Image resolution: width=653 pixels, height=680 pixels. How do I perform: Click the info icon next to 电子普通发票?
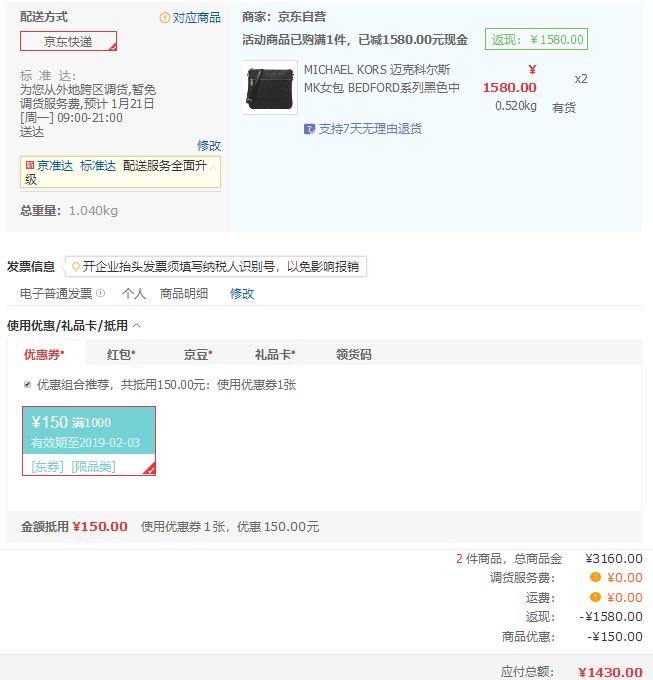click(100, 294)
